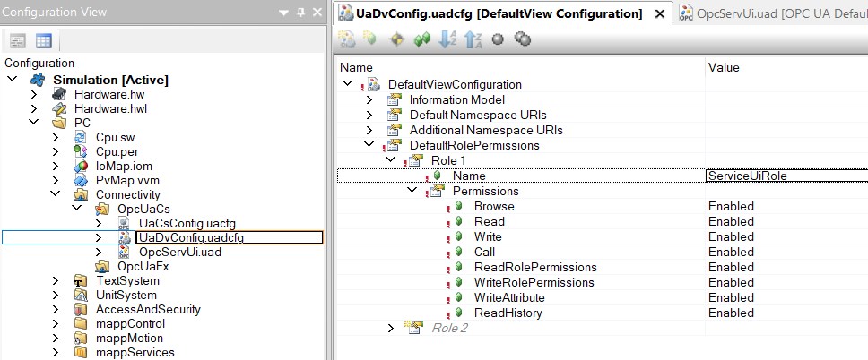The width and height of the screenshot is (868, 360).
Task: Open Configuration View panel dropdown arrow
Action: pos(284,13)
